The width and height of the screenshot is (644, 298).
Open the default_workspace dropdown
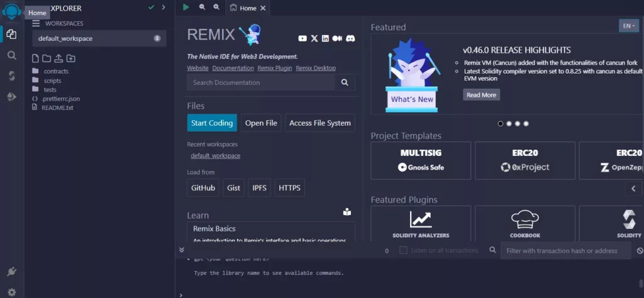(x=99, y=38)
